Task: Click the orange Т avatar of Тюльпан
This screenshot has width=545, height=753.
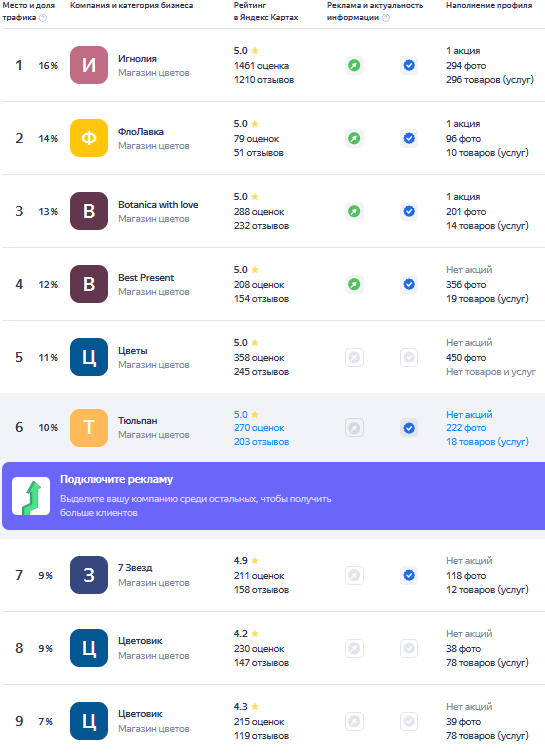Action: click(x=89, y=427)
